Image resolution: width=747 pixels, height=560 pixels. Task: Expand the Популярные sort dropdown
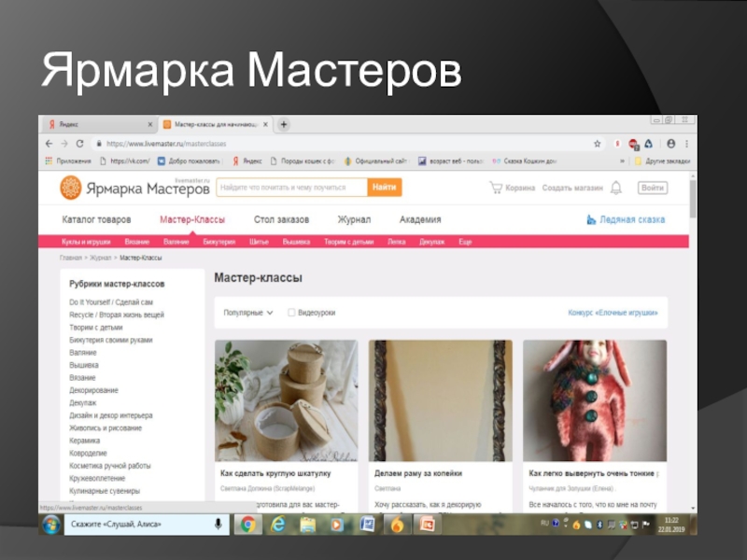(248, 313)
